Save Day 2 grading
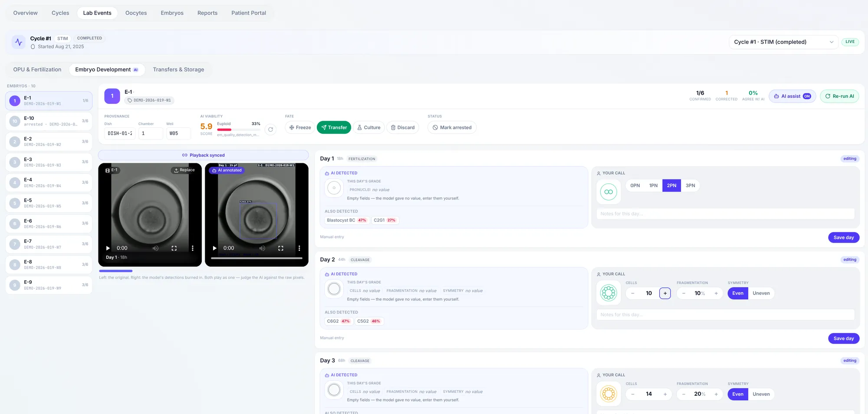 [844, 338]
